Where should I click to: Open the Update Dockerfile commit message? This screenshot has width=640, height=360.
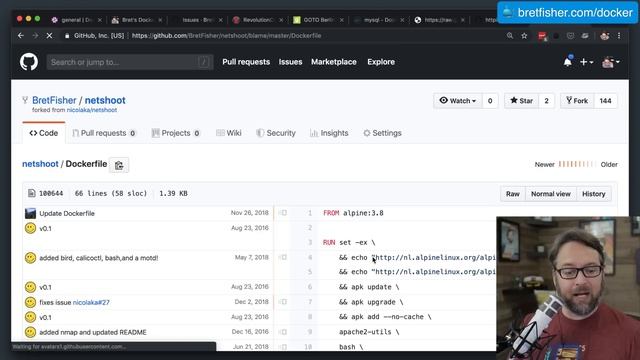[67, 213]
